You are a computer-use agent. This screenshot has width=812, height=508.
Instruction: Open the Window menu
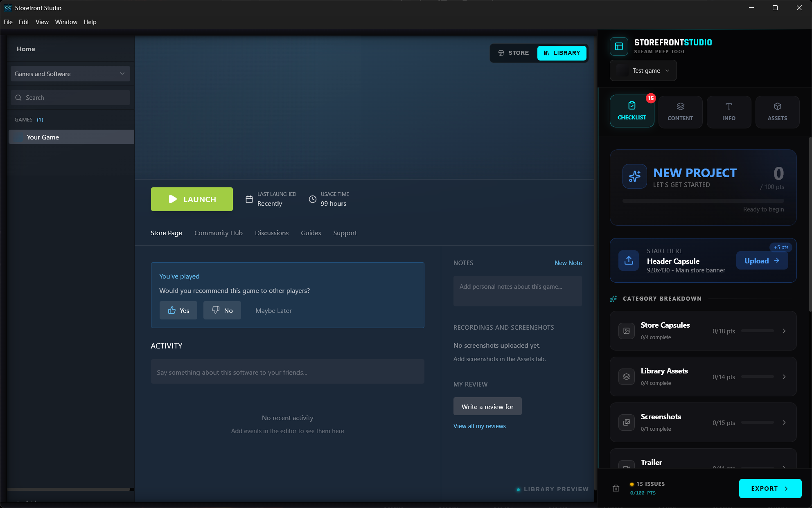coord(66,22)
